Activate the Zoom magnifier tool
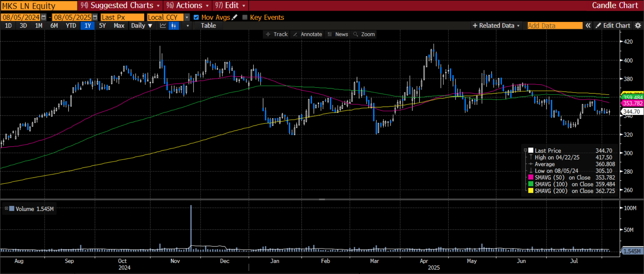 (364, 34)
